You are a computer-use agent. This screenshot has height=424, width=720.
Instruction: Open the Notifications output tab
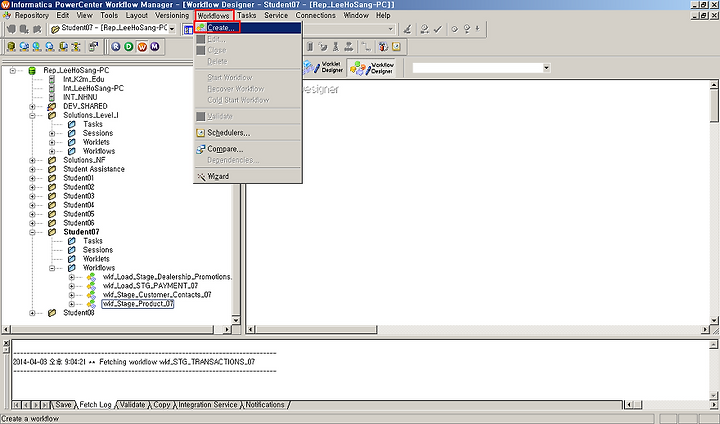(265, 405)
